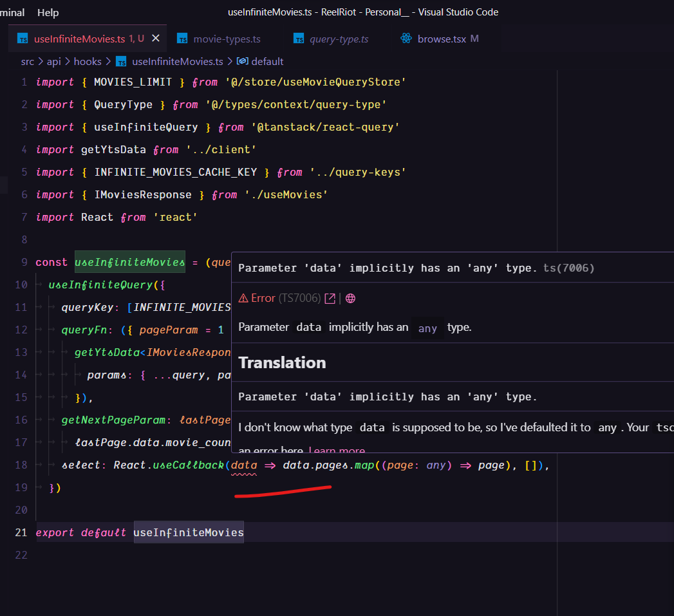674x616 pixels.
Task: Click '@tanstack/react-query' string on line 3
Action: (325, 127)
